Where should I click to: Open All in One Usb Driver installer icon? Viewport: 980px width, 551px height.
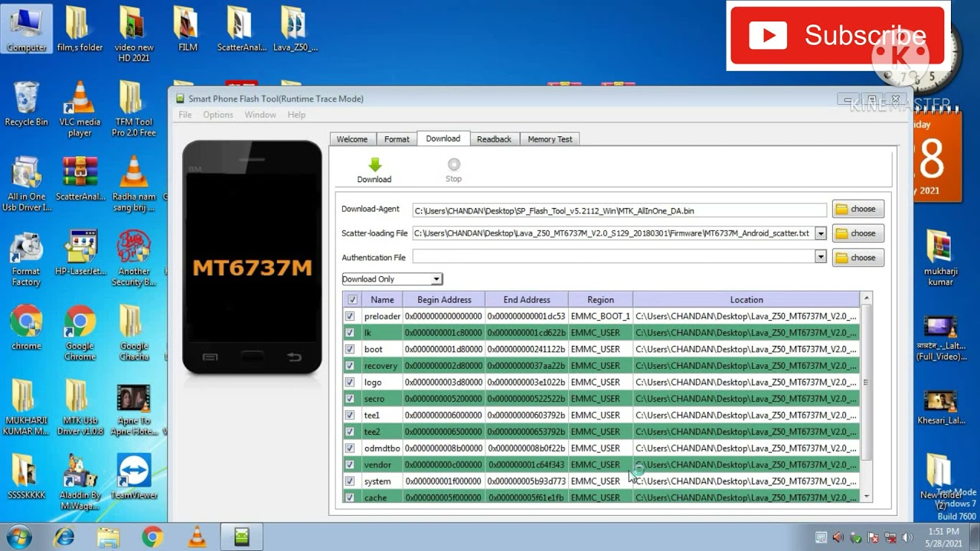pos(26,184)
